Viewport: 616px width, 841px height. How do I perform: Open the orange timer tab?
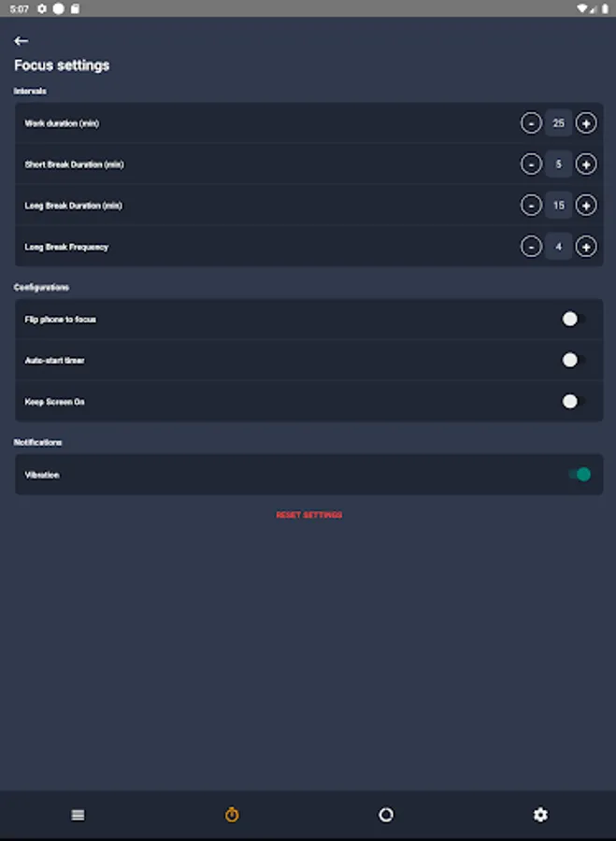coord(232,815)
